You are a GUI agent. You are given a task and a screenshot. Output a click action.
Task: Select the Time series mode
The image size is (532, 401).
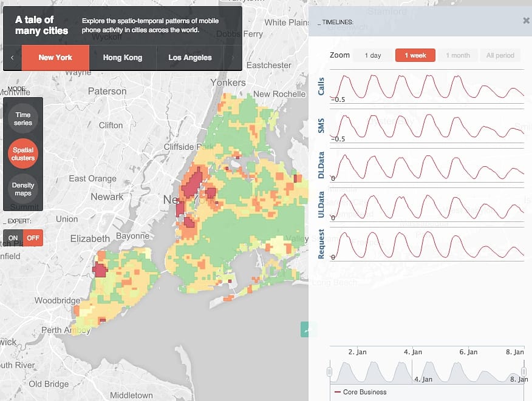coord(22,118)
